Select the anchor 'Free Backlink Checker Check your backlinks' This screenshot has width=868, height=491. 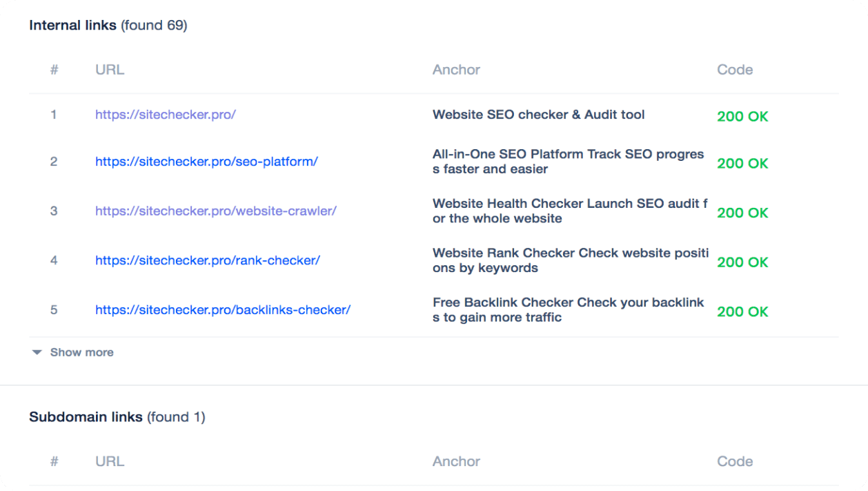click(569, 310)
